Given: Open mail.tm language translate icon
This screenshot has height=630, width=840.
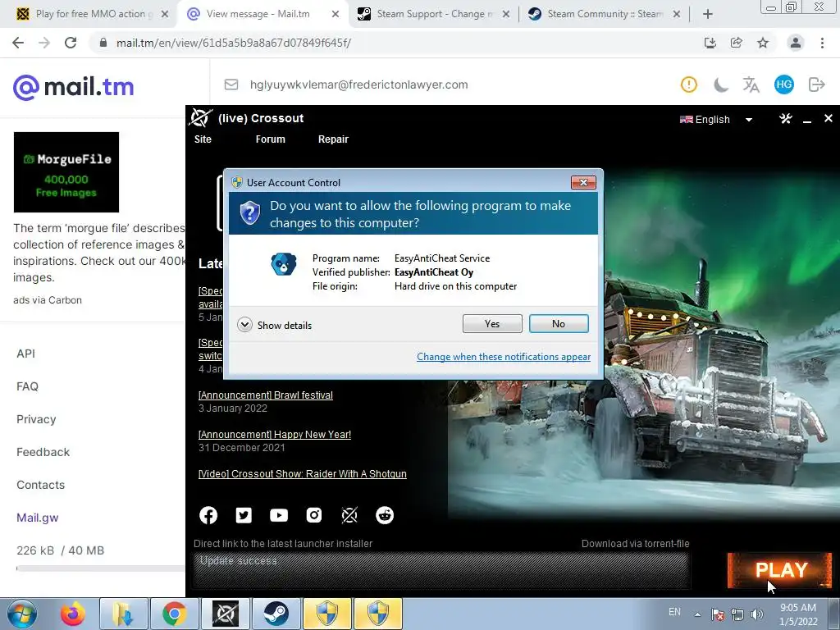Looking at the screenshot, I should [751, 84].
